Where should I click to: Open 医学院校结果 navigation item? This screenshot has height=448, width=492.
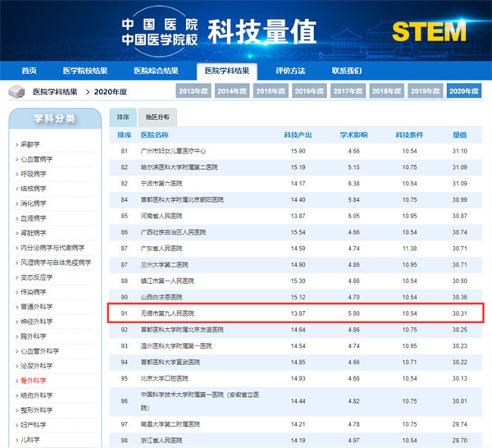(x=85, y=71)
